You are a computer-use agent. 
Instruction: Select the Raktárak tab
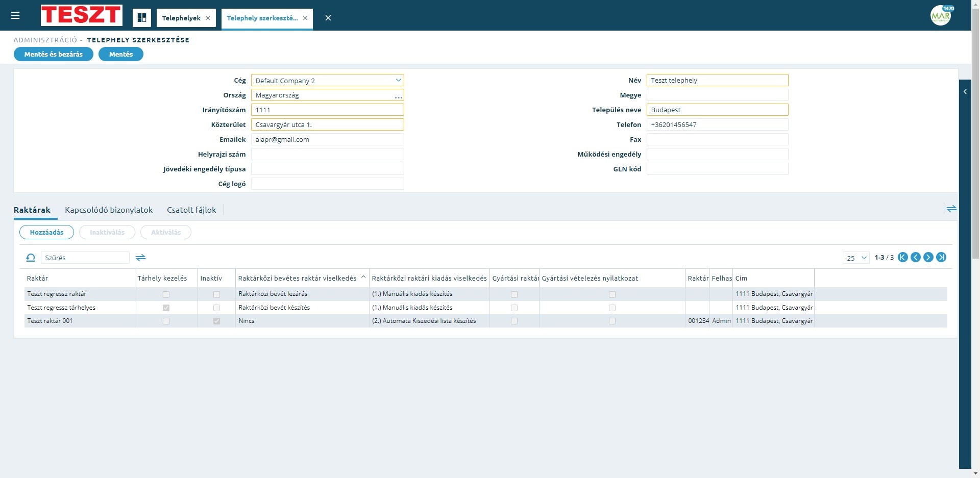[32, 210]
